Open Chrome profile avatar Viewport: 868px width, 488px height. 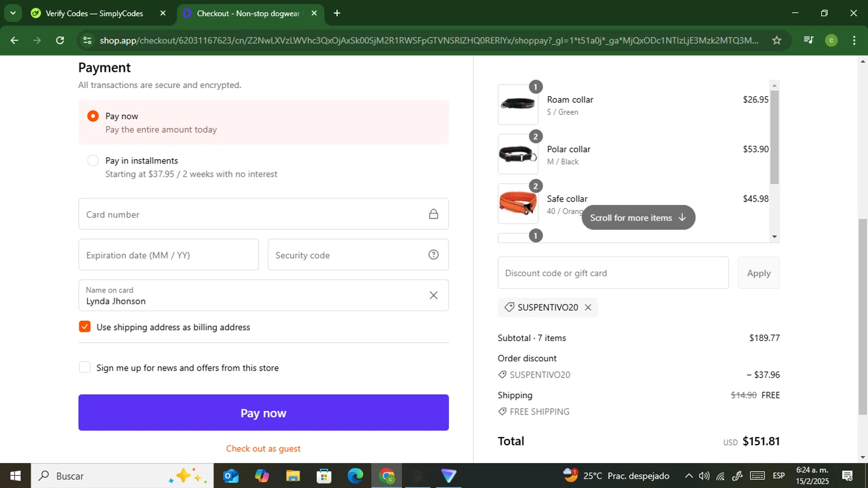click(831, 40)
